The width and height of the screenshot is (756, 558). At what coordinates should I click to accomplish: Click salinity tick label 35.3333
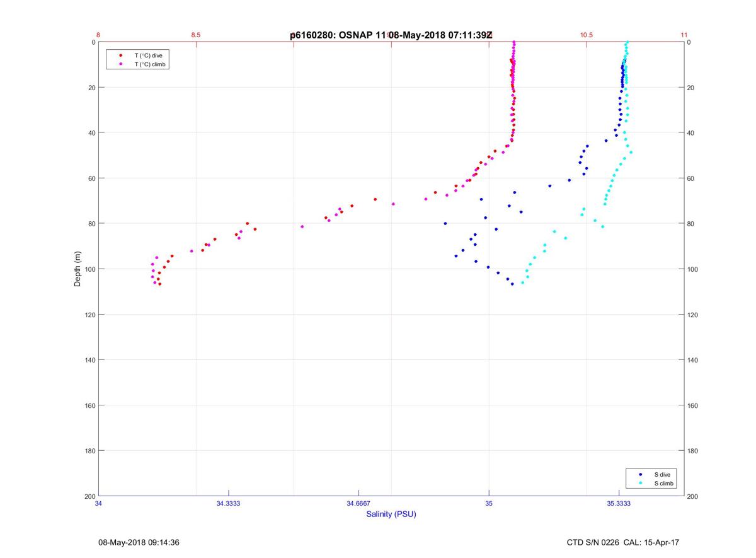(x=619, y=503)
